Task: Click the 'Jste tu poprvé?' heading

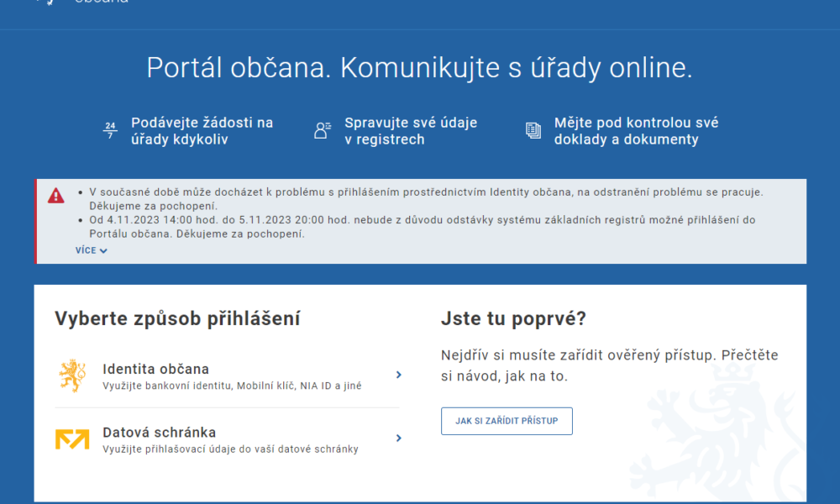Action: pyautogui.click(x=513, y=319)
